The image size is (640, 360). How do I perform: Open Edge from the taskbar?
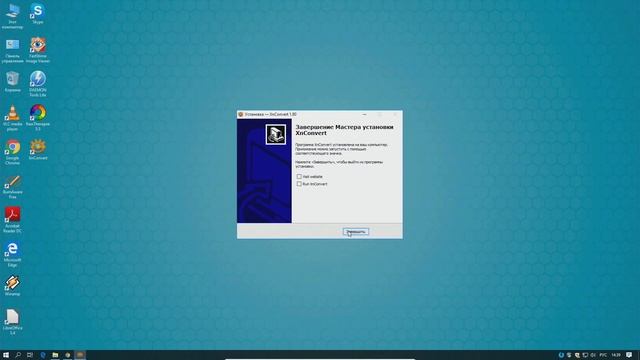click(x=43, y=355)
